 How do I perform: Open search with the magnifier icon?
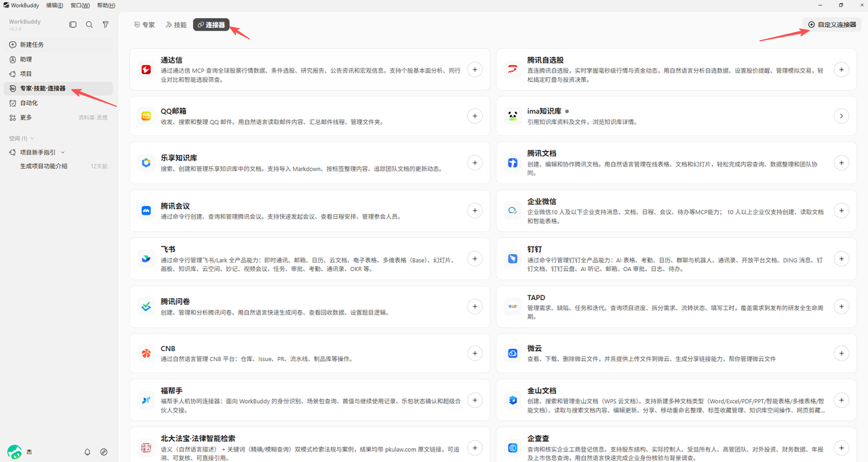point(89,24)
